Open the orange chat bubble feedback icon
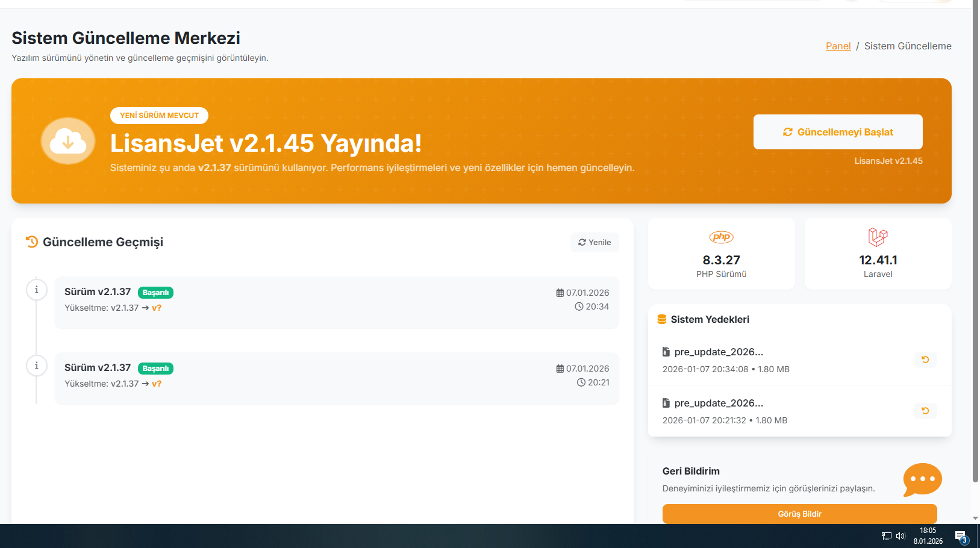Screen dimensions: 980x548 [922, 479]
